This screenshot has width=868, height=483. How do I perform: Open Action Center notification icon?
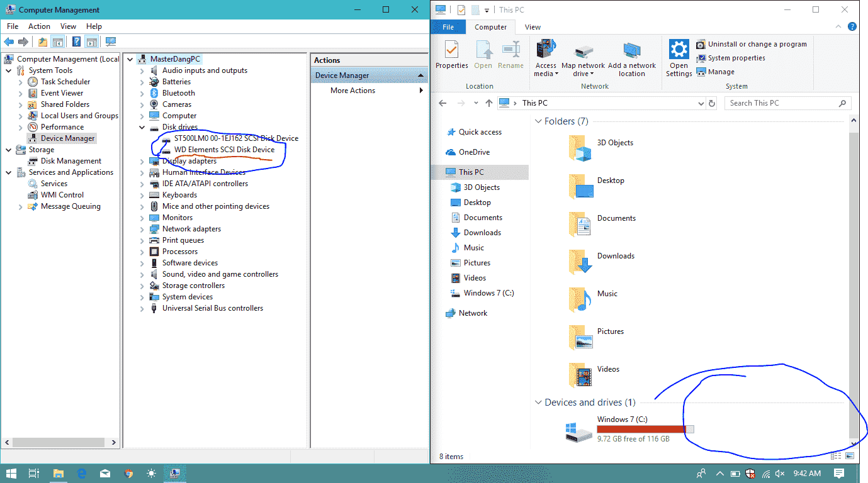pyautogui.click(x=839, y=473)
